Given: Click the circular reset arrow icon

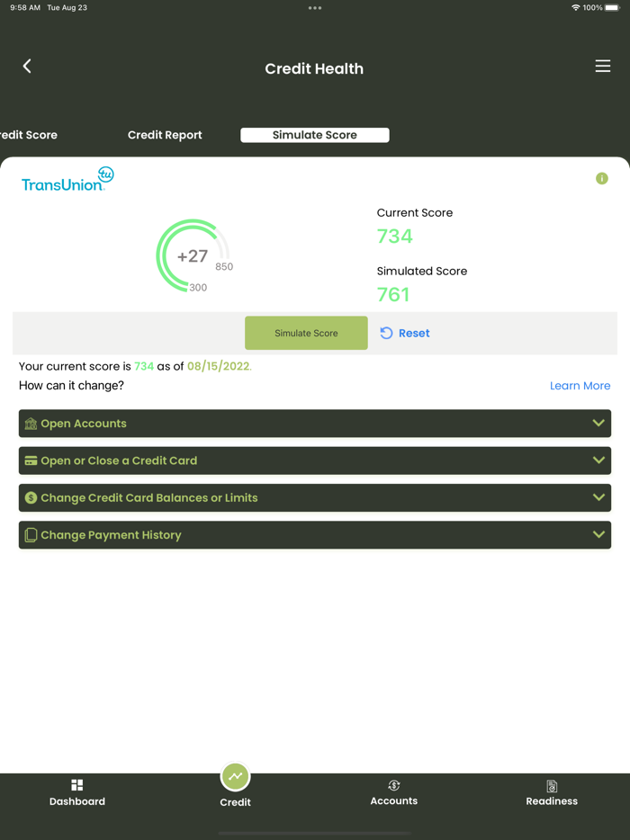Looking at the screenshot, I should pyautogui.click(x=386, y=334).
